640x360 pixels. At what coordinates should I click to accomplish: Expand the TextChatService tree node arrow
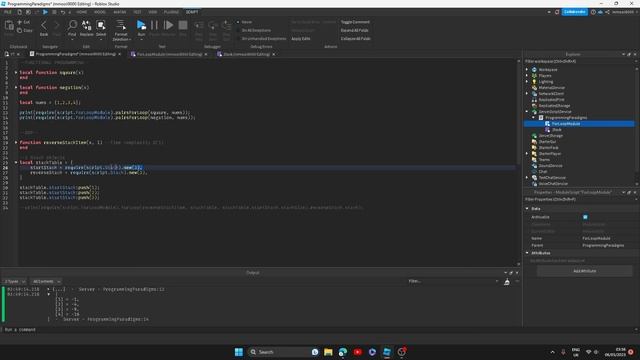tap(527, 178)
